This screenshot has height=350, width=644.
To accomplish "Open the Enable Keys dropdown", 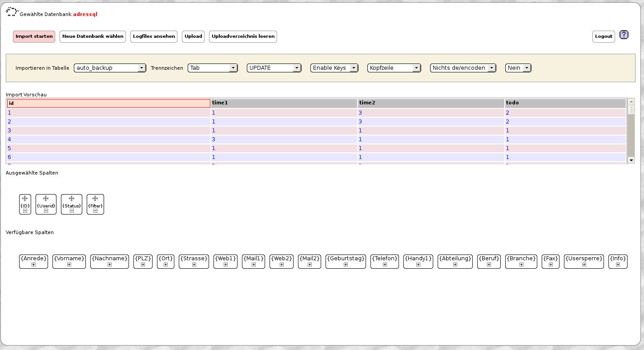I will click(x=334, y=68).
